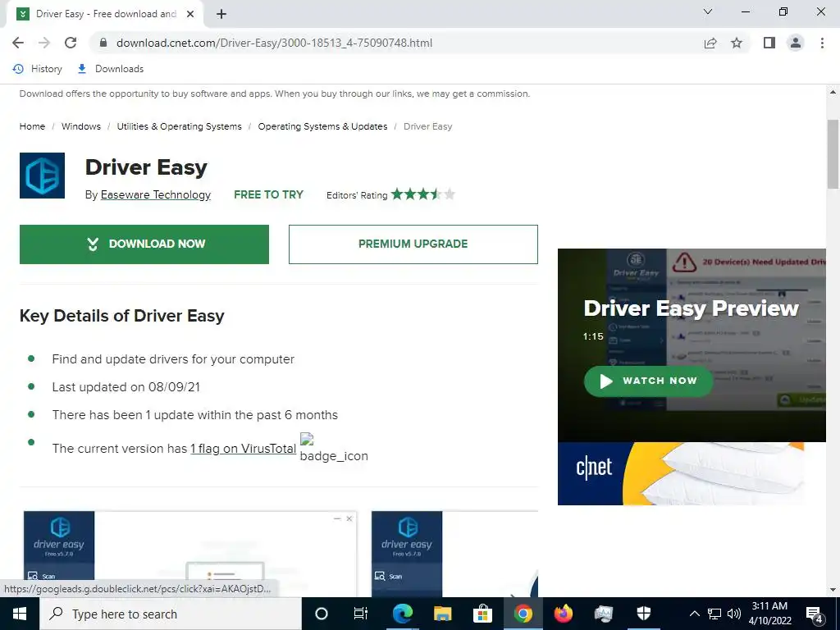Click 1 update within 6 months text

(195, 414)
